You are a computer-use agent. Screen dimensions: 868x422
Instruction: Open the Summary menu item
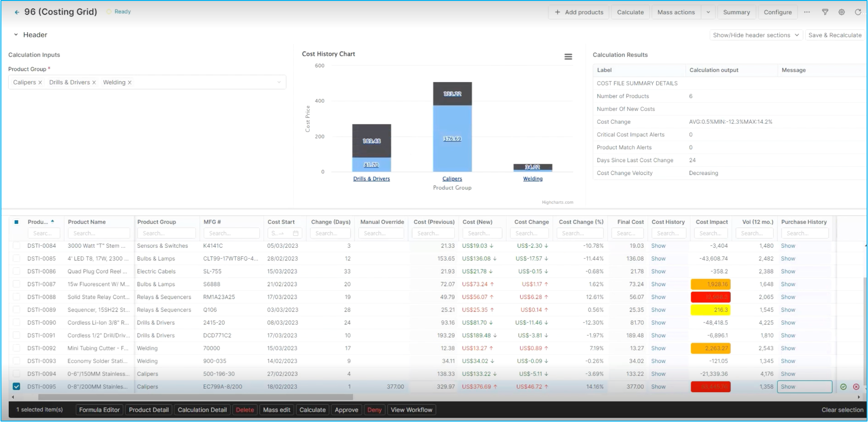[736, 12]
